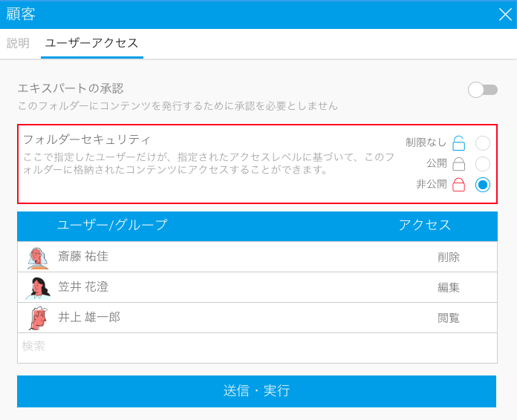Image resolution: width=517 pixels, height=420 pixels.
Task: Open the 編集 access level for 笠井 花澄
Action: 449,287
